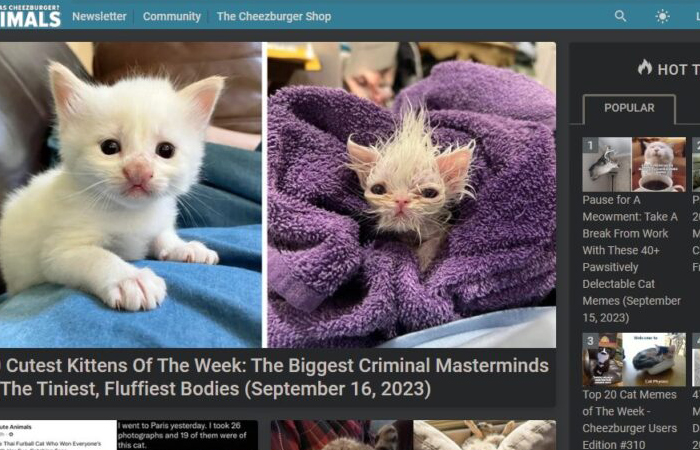
Task: Open Pause for A Meowment article link
Action: (631, 258)
